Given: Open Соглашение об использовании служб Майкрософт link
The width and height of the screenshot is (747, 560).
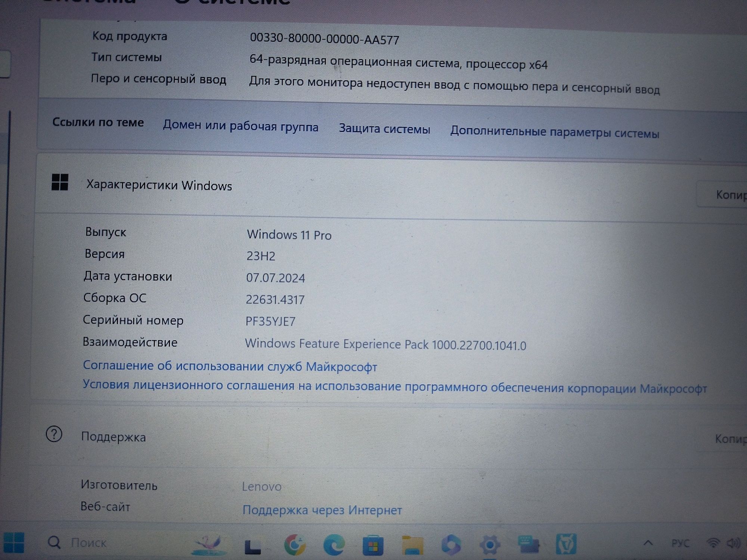Looking at the screenshot, I should (x=230, y=366).
